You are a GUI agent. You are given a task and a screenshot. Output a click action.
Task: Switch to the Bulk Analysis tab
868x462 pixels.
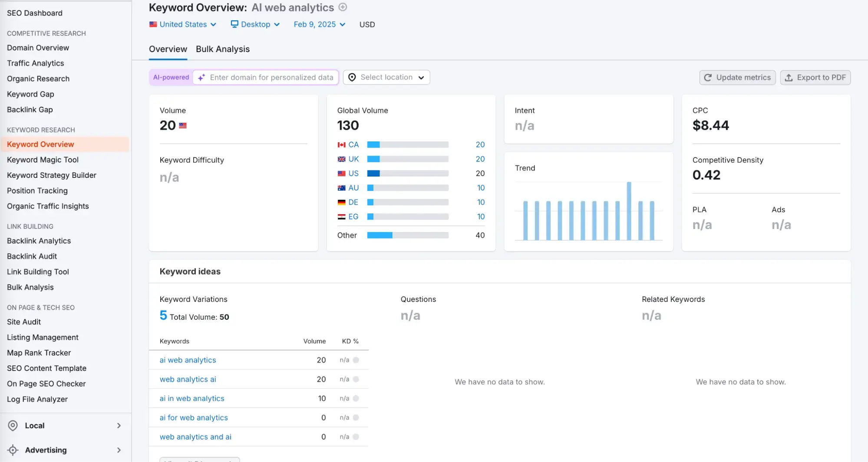coord(222,49)
